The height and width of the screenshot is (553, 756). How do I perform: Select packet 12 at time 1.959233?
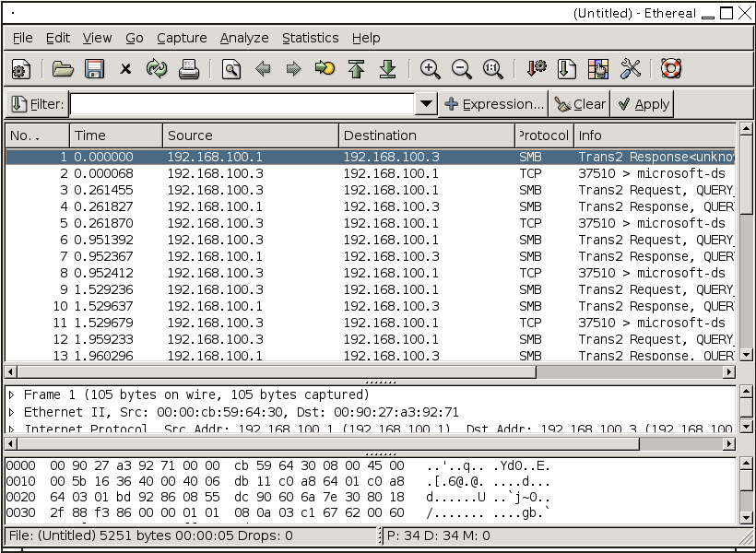371,339
